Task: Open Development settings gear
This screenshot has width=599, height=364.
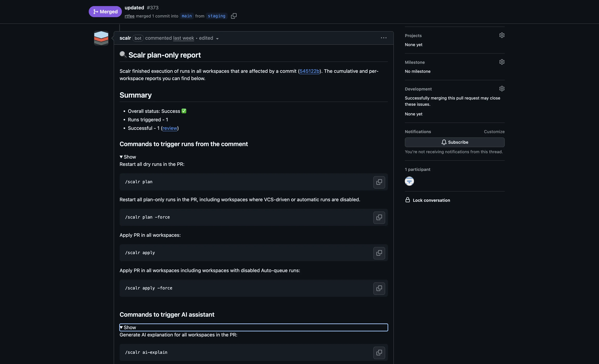Action: click(502, 89)
